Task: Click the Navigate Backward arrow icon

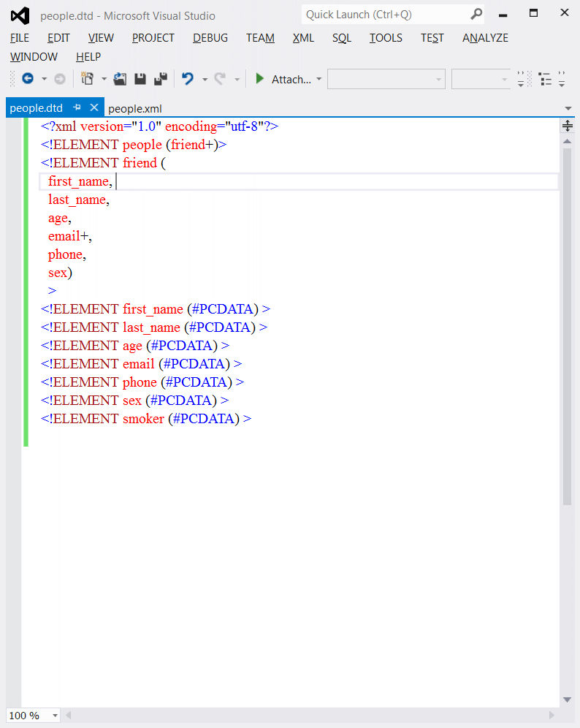Action: (x=28, y=79)
